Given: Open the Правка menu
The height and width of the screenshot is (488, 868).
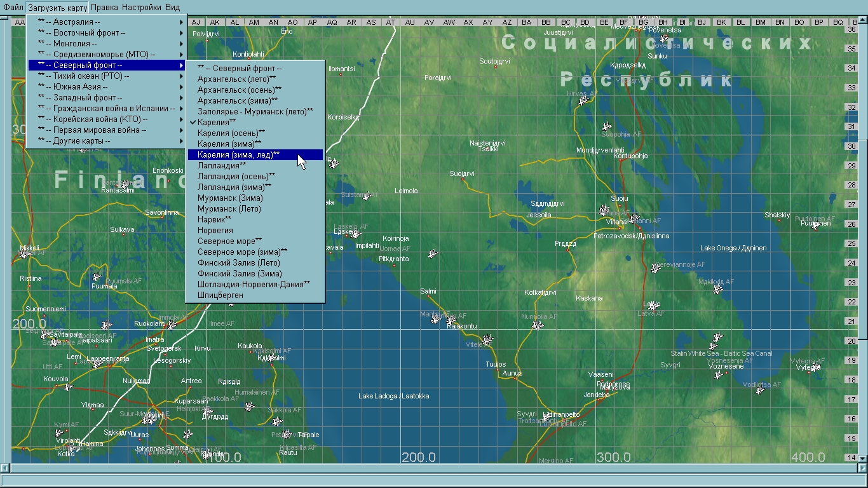Looking at the screenshot, I should click(105, 8).
